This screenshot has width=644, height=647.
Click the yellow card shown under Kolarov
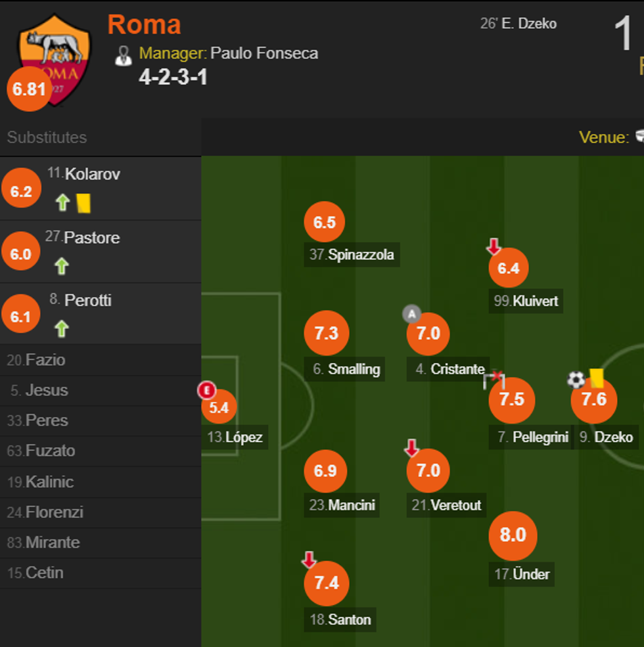(82, 204)
